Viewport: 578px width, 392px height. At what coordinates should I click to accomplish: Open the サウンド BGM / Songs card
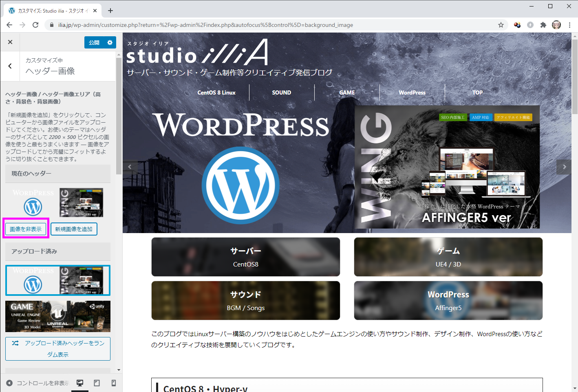pos(246,301)
